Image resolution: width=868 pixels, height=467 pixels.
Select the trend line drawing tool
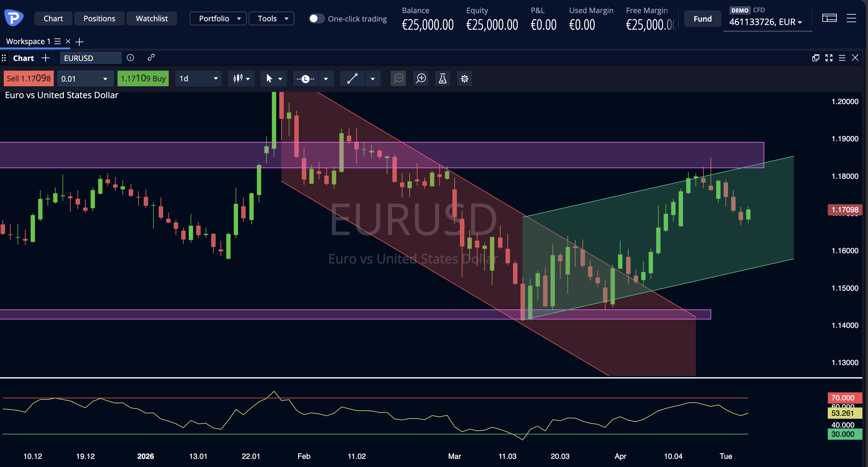coord(352,78)
